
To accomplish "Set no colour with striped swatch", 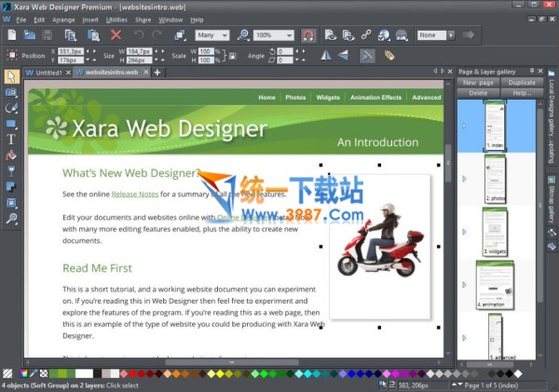I will click(7, 373).
